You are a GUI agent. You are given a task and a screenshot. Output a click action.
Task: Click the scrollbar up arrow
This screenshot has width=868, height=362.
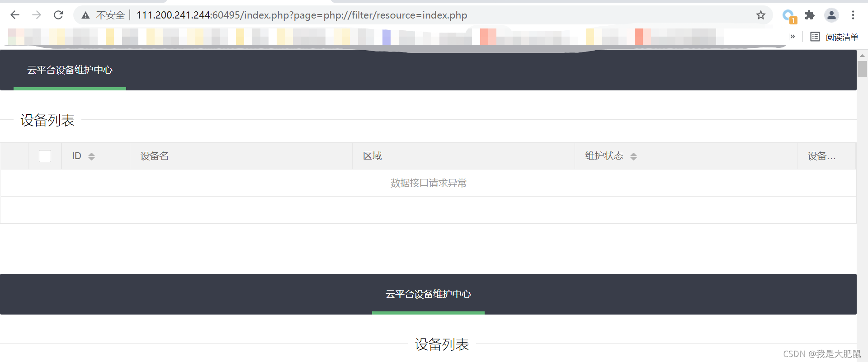[862, 55]
